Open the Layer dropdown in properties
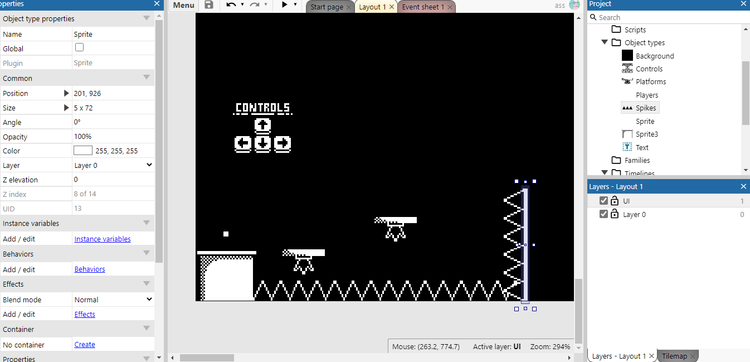Screen dimensions: 750x362 click(113, 165)
